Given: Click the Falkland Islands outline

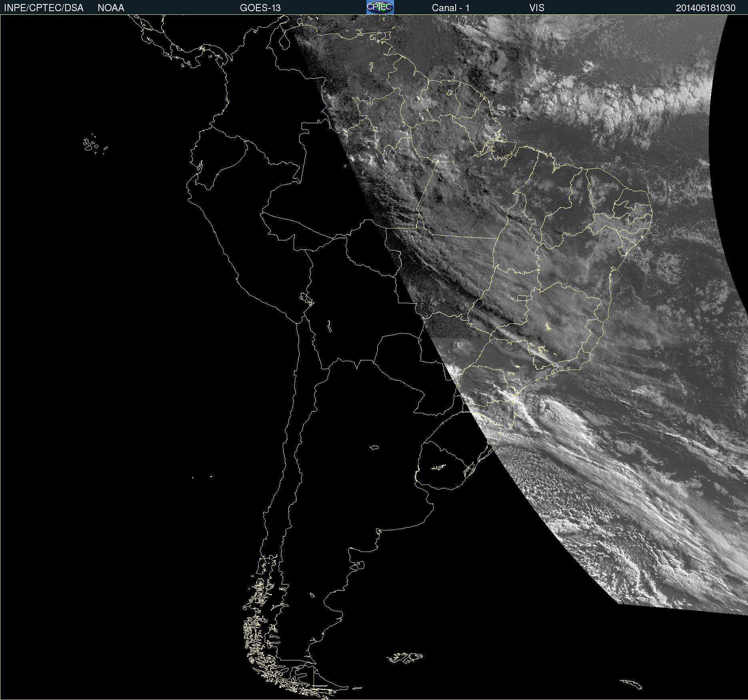Looking at the screenshot, I should pyautogui.click(x=405, y=658).
